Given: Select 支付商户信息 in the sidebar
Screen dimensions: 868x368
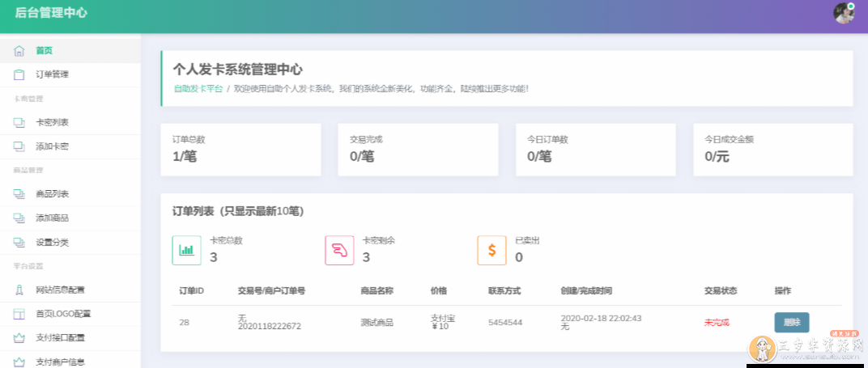Looking at the screenshot, I should coord(60,362).
